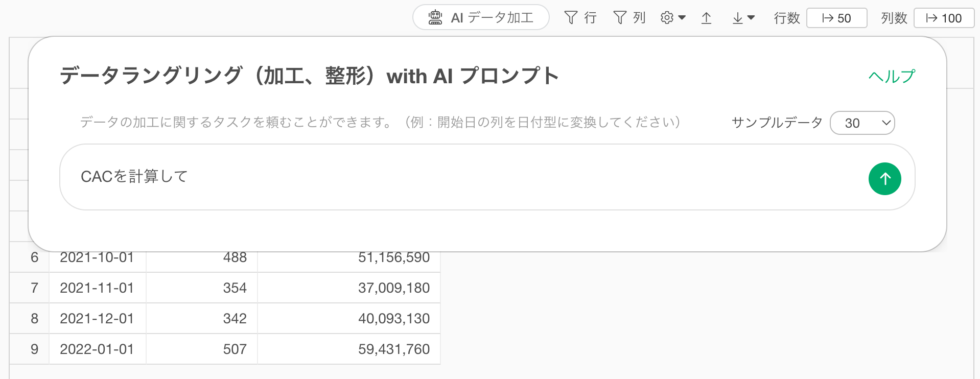The height and width of the screenshot is (379, 980).
Task: Open the gear settings menu
Action: 666,18
